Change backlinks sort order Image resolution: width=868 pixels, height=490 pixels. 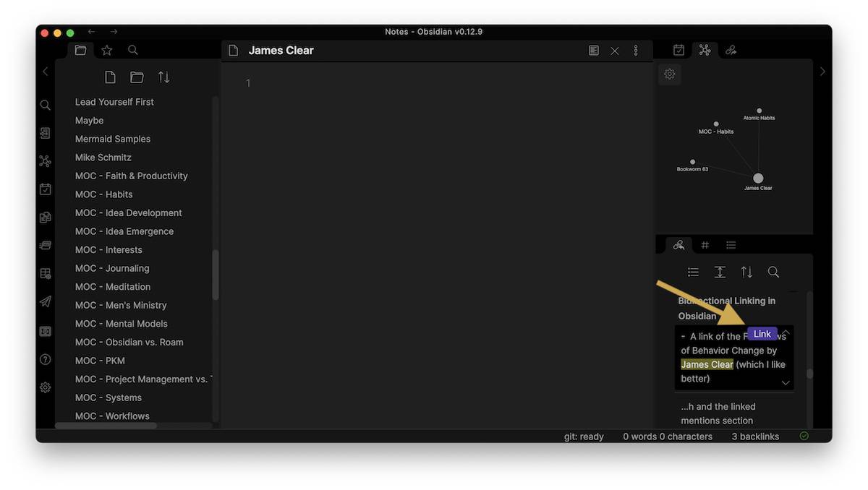pos(746,272)
